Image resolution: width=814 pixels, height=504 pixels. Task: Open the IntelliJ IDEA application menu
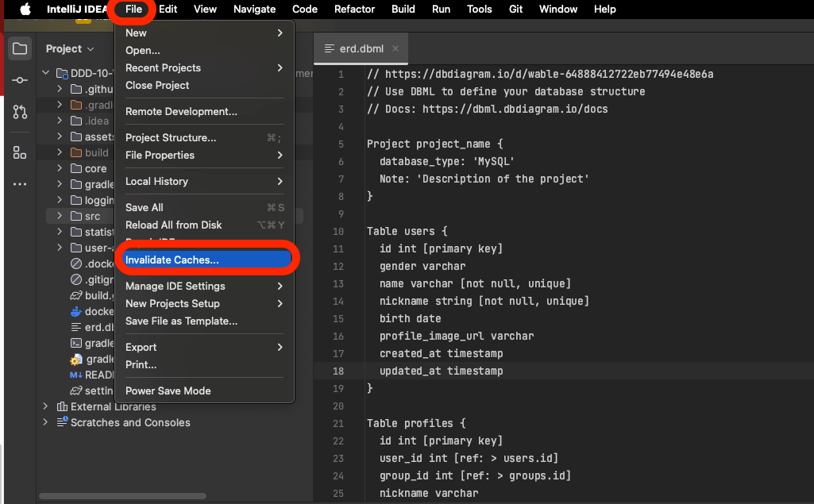click(x=76, y=9)
